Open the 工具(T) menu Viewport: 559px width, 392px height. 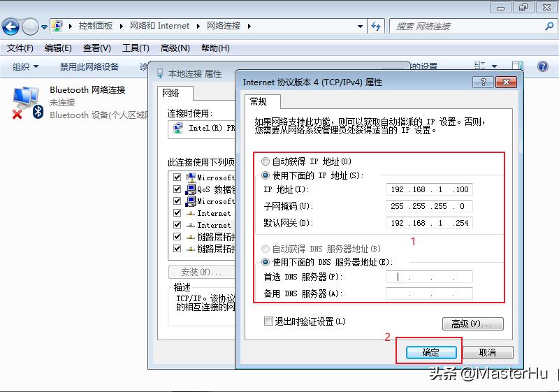(136, 48)
